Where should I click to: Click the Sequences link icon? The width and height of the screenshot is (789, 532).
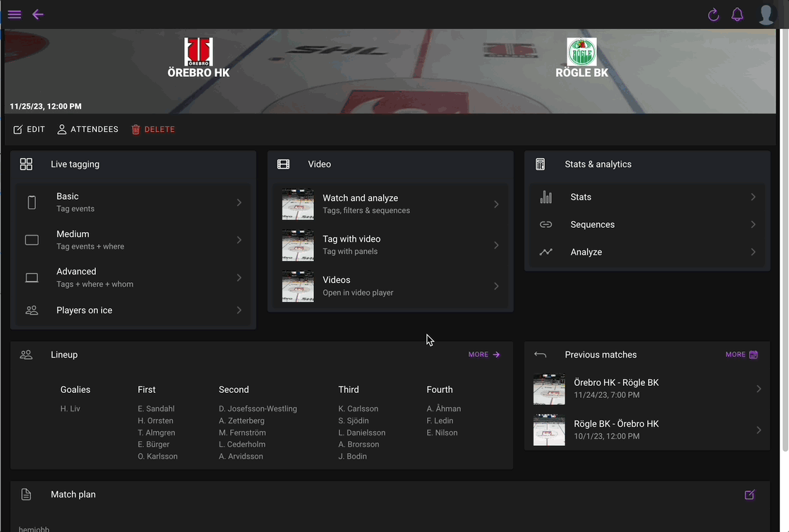pyautogui.click(x=546, y=224)
